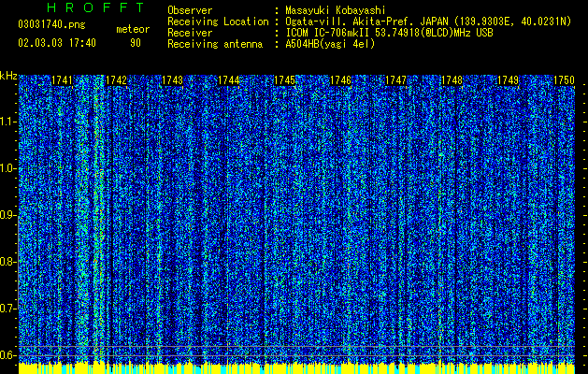Click the 1742 time marker
The height and width of the screenshot is (374, 588).
pos(116,80)
